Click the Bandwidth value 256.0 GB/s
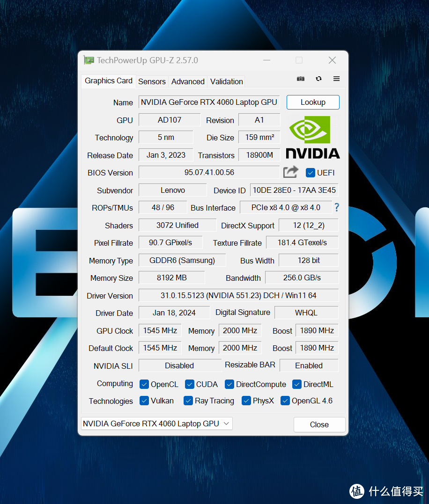The image size is (429, 504). point(302,278)
